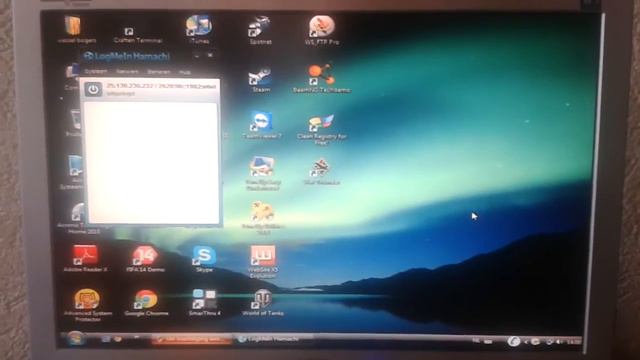This screenshot has height=360, width=640.
Task: Select the BeamNG Techdemo shortcut
Action: [322, 78]
